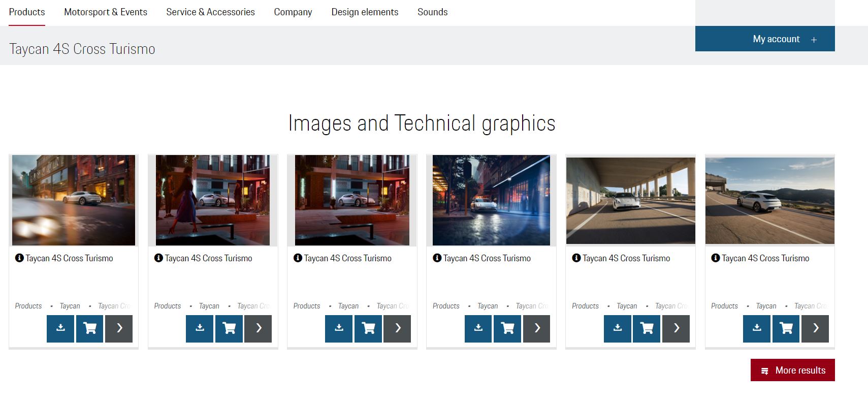Click Taycan 4S Cross Turismo title on first card
Viewport: 868px width, 401px height.
70,258
